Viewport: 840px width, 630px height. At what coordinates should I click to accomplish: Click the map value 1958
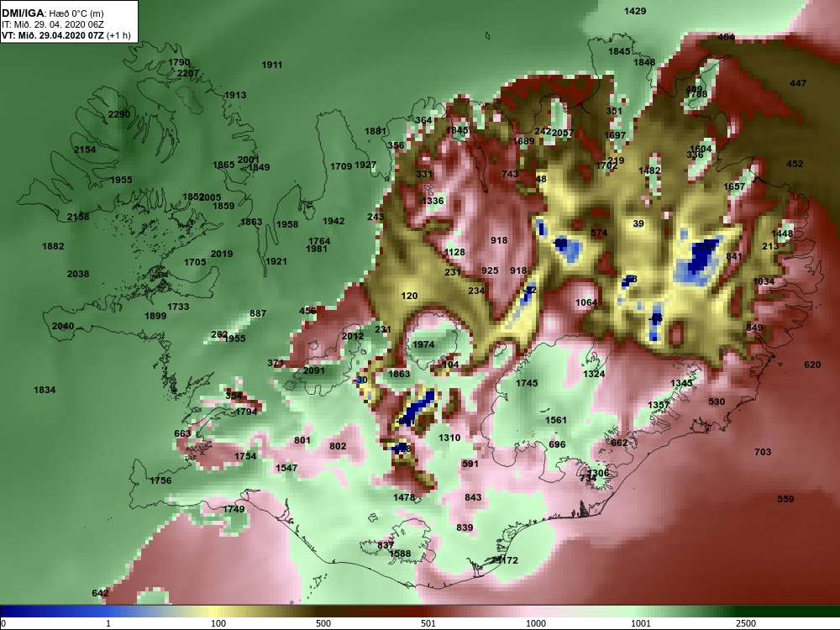(x=287, y=224)
